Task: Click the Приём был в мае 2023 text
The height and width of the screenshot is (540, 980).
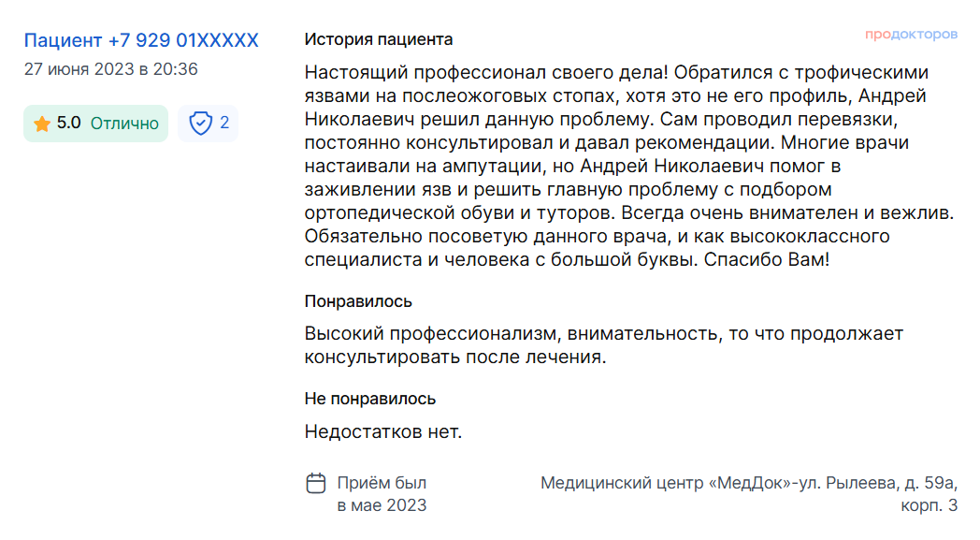Action: click(x=382, y=494)
